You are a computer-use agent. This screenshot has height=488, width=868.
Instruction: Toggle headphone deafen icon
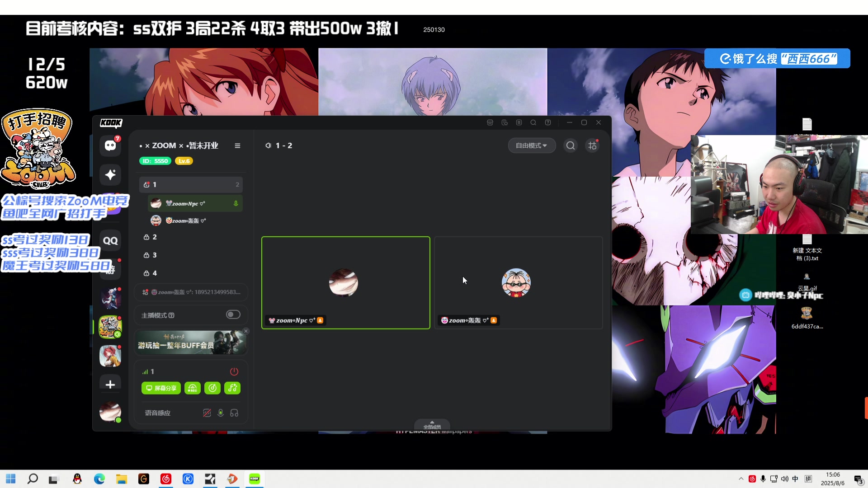point(234,413)
